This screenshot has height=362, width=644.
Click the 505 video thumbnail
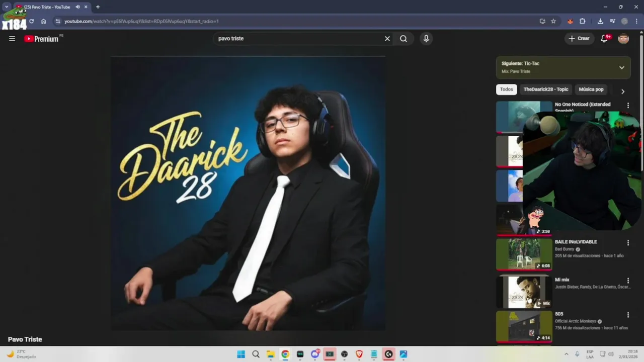click(x=524, y=326)
